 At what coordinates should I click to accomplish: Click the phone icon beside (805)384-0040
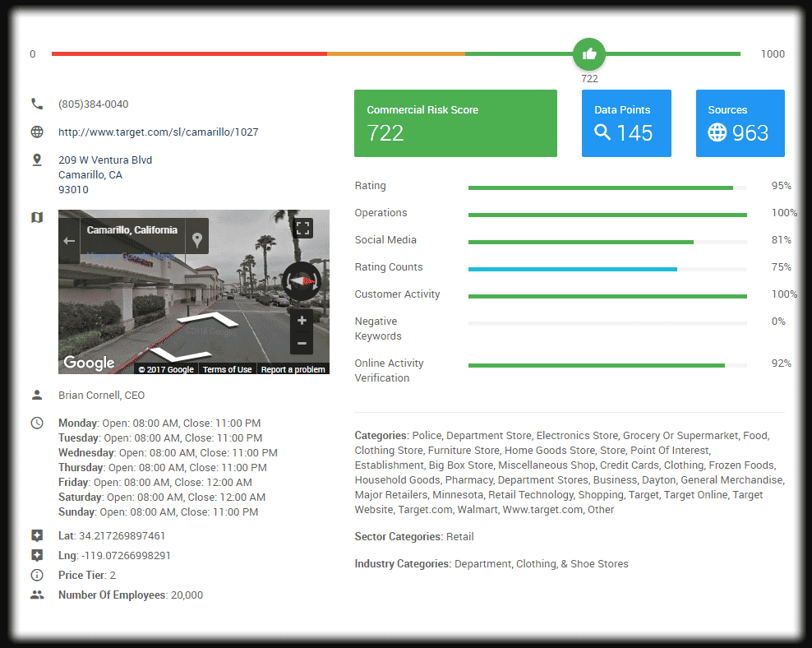click(x=37, y=104)
